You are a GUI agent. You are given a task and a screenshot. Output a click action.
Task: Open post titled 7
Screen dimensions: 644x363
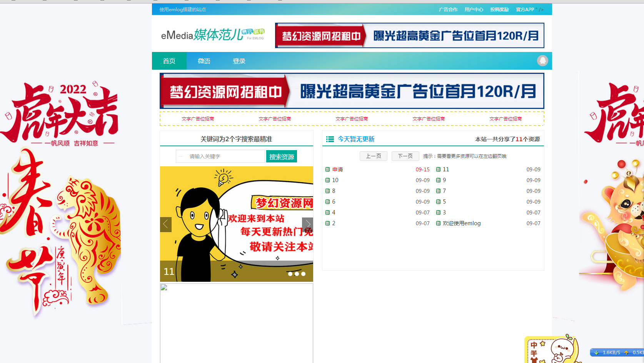[444, 191]
